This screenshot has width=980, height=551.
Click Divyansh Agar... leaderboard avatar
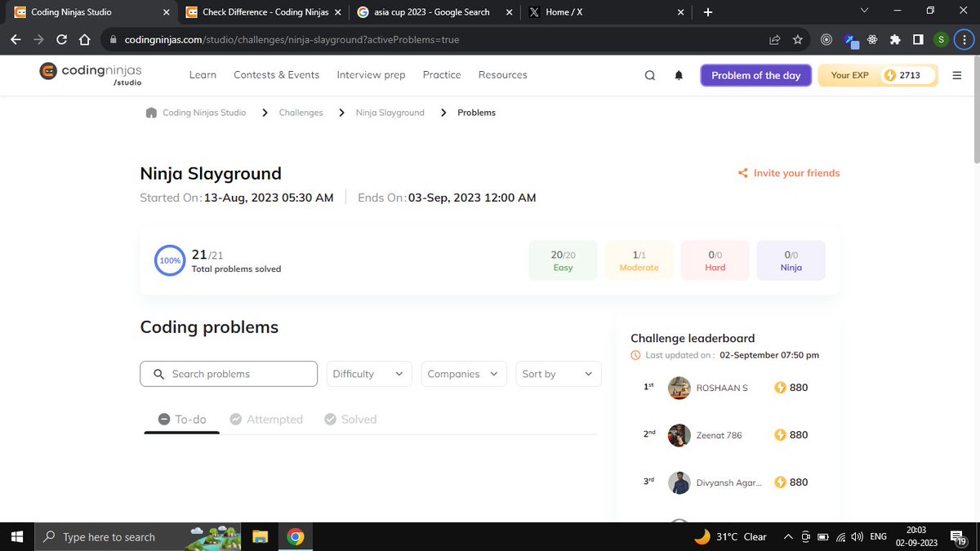[x=679, y=482]
